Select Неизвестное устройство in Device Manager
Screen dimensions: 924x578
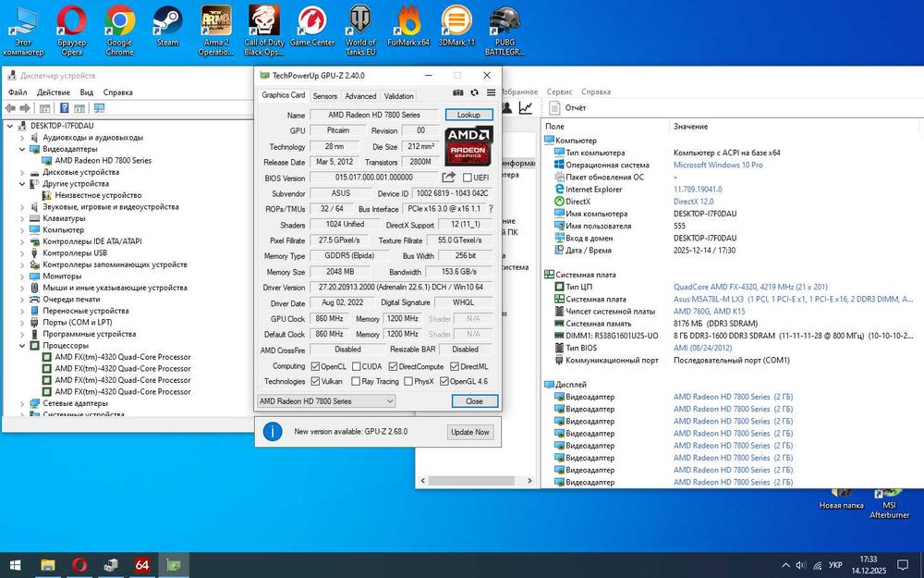coord(99,195)
